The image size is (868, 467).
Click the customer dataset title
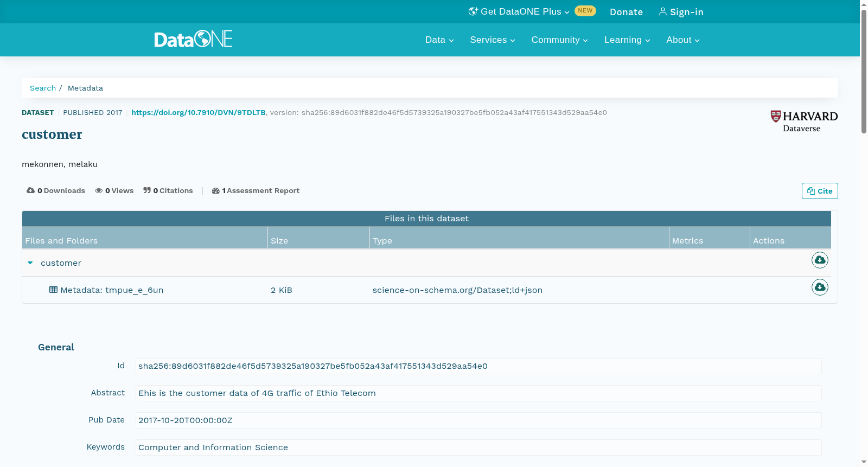click(x=52, y=135)
